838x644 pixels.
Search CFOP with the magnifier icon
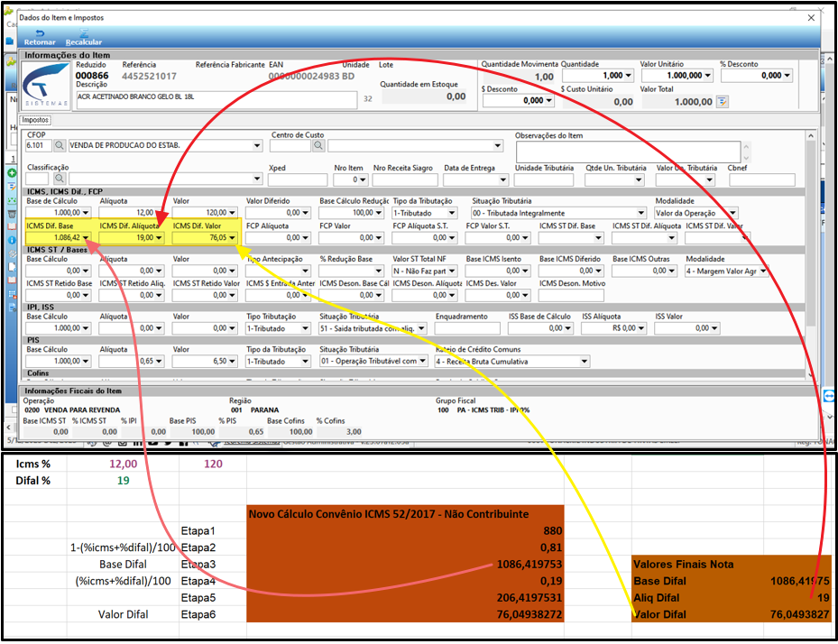click(x=60, y=145)
